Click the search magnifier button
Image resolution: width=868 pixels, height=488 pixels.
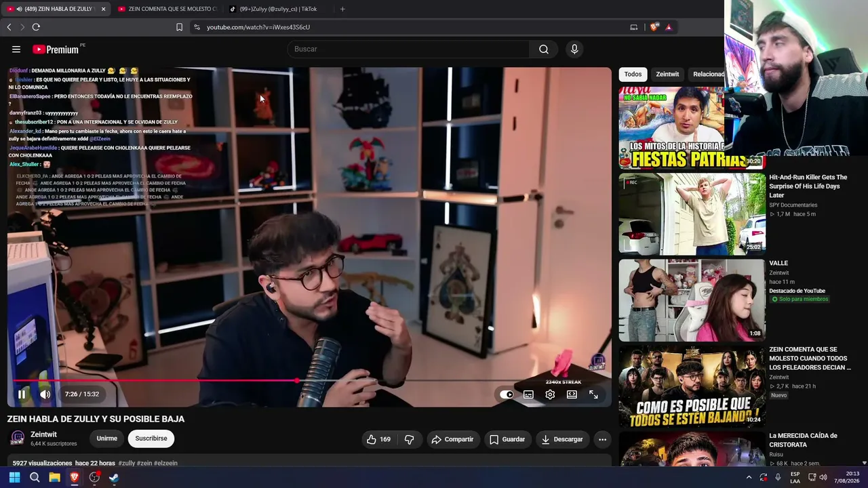click(x=544, y=49)
